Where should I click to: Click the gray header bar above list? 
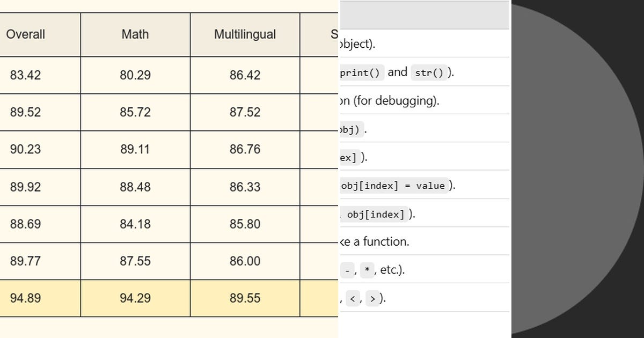(x=425, y=15)
